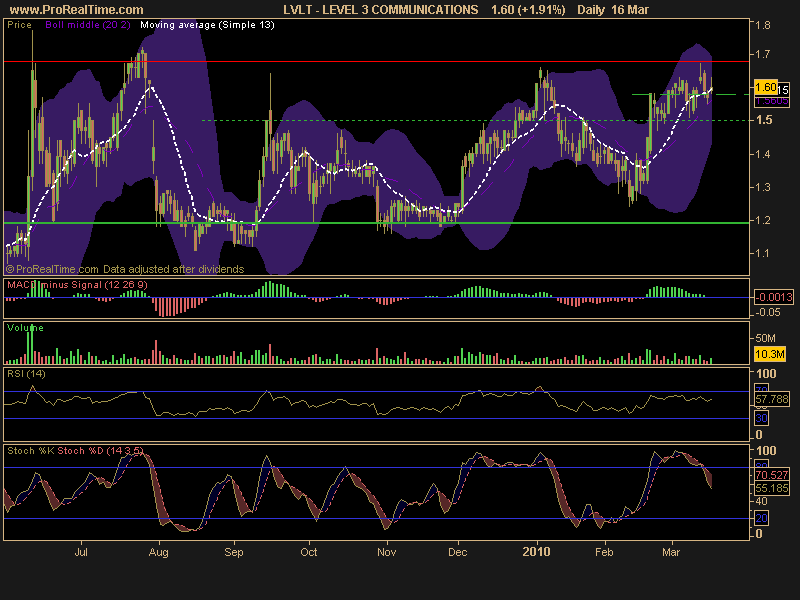800x600 pixels.
Task: Click the Stoch %D (14 3 5) label
Action: pos(101,451)
